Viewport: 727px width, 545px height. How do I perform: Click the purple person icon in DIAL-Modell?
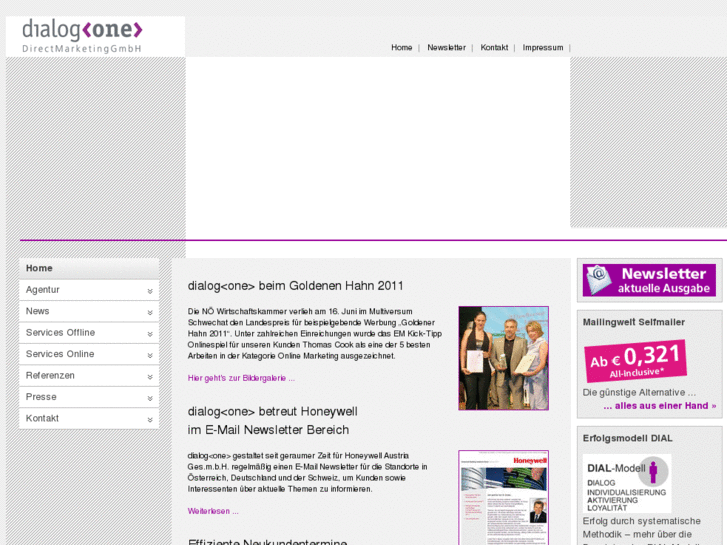coord(653,472)
